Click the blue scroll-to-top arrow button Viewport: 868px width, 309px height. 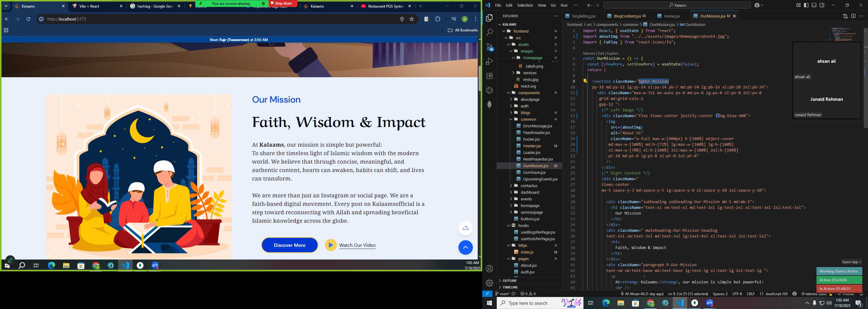tap(465, 248)
